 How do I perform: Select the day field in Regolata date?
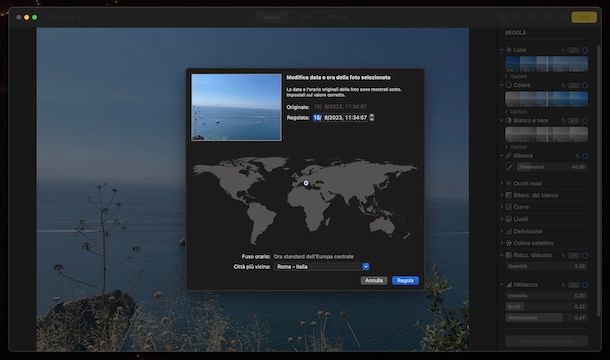point(317,117)
